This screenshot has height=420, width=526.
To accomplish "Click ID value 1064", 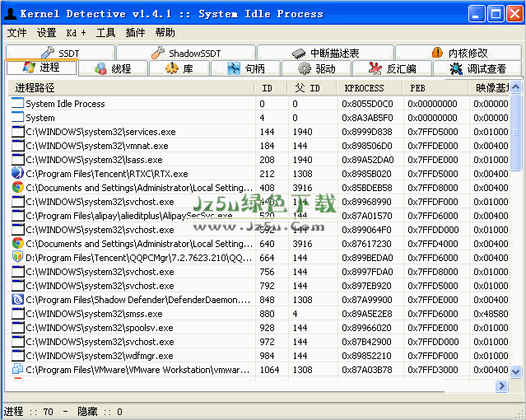I will 269,370.
